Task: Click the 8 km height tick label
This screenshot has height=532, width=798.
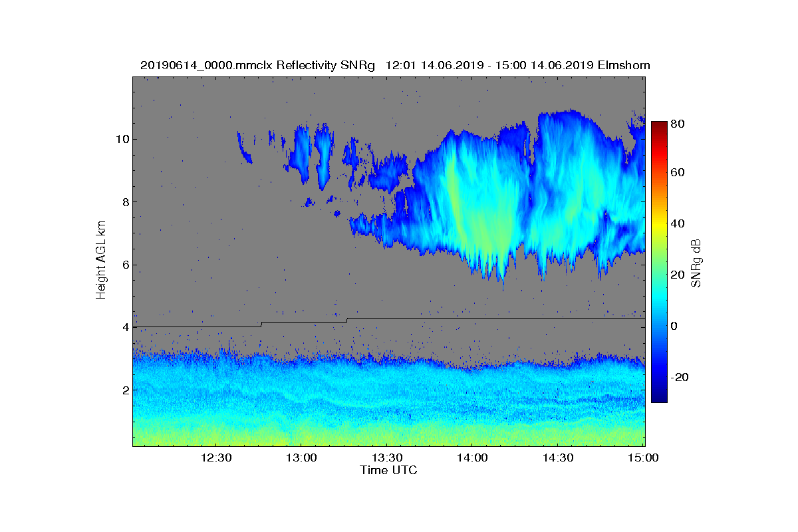Action: click(125, 201)
